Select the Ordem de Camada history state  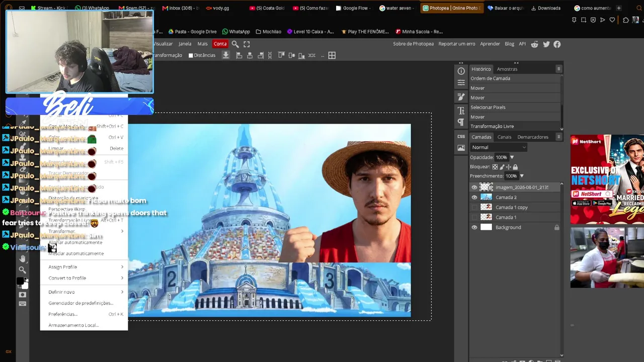tap(515, 78)
